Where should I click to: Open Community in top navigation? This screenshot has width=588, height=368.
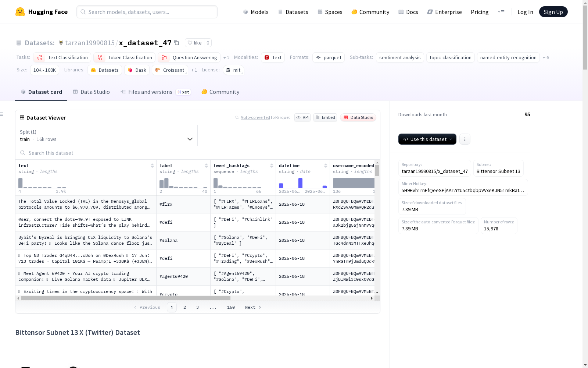(x=370, y=12)
